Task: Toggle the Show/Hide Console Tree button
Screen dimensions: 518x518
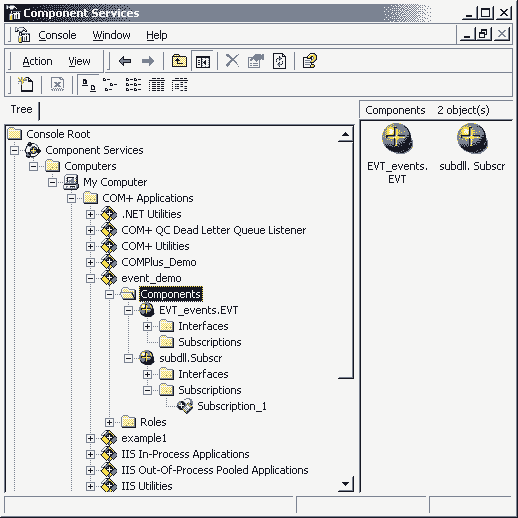Action: 203,61
